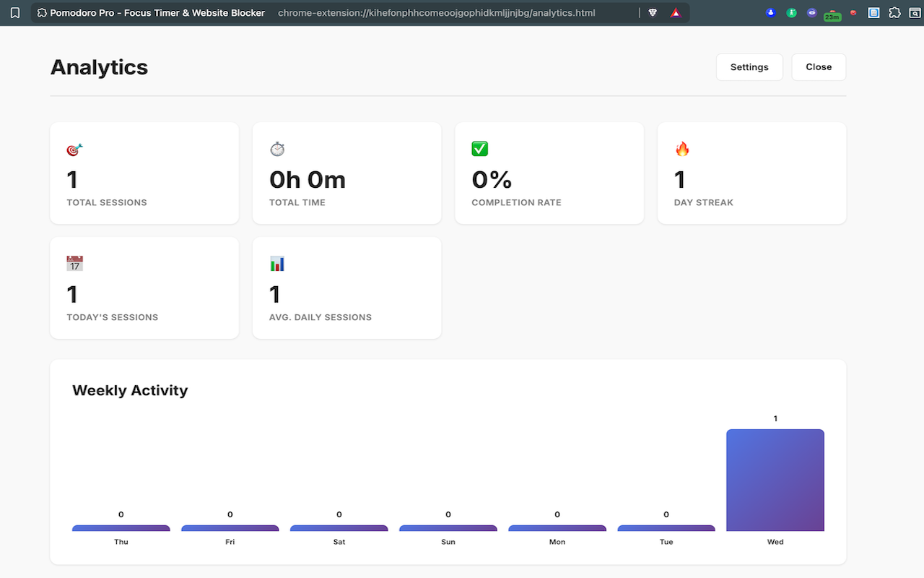924x578 pixels.
Task: Click the bar chart icon on Avg Daily Sessions
Action: pos(277,264)
